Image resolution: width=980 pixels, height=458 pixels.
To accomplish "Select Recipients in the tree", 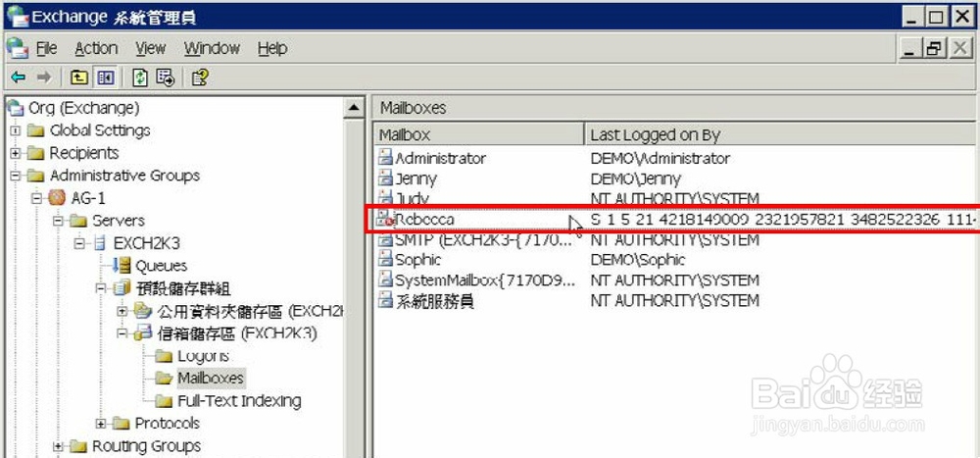I will (x=83, y=153).
